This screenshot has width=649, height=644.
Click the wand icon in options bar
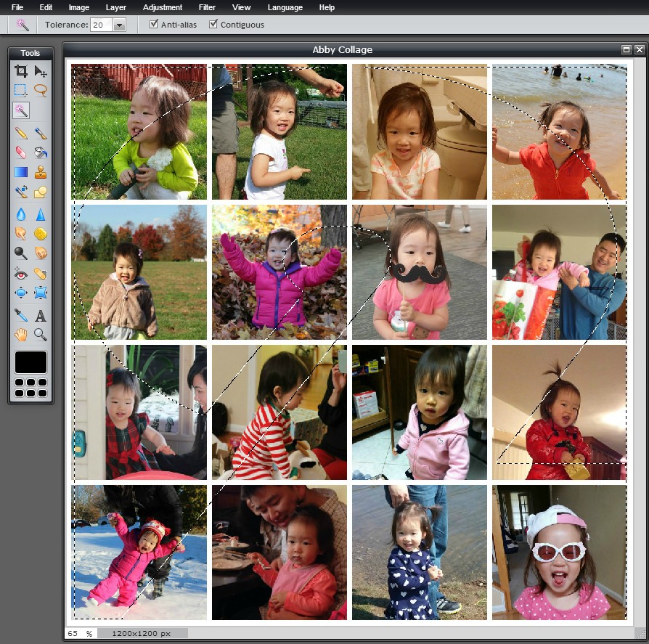[23, 25]
